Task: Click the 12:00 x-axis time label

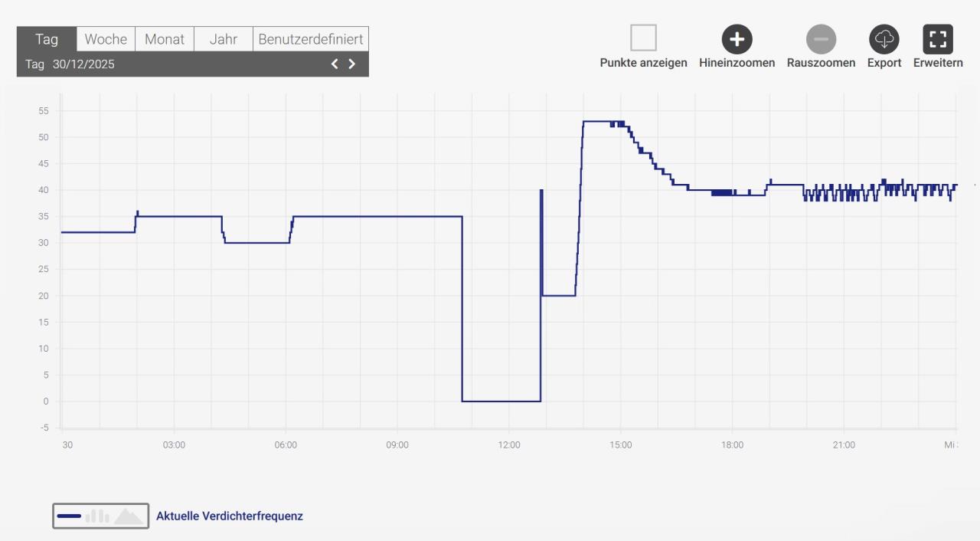Action: coord(508,445)
